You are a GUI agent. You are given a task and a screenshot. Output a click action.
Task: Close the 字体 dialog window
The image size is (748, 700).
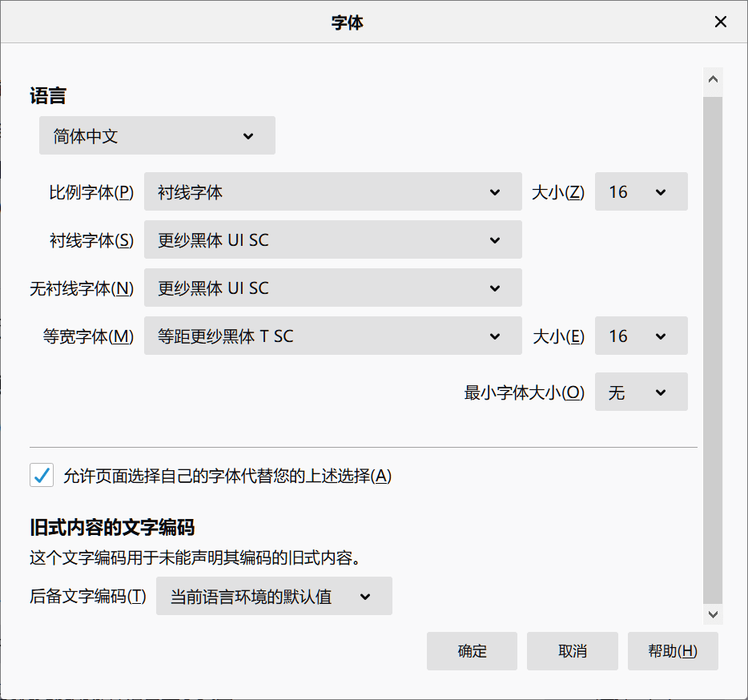(x=720, y=22)
